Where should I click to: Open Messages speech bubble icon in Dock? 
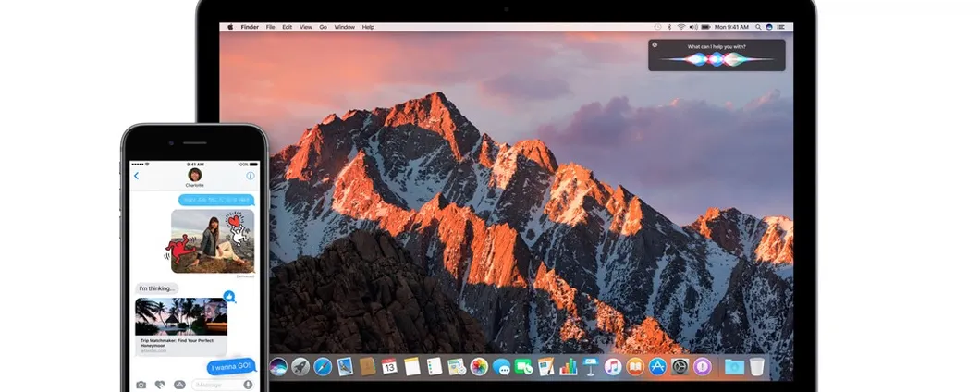pyautogui.click(x=501, y=366)
